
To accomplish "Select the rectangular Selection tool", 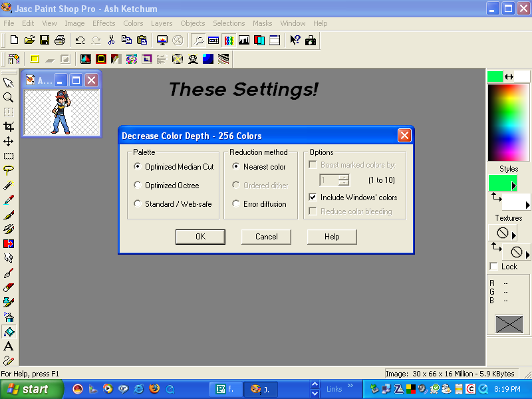I will tap(9, 156).
